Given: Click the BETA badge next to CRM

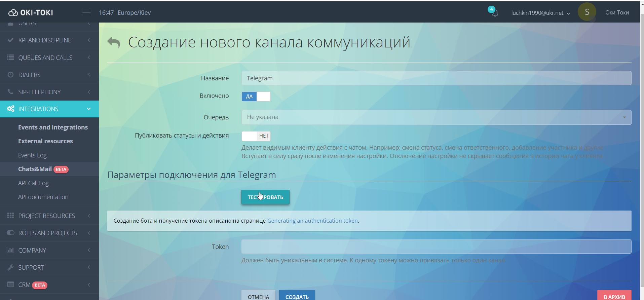Looking at the screenshot, I should coord(40,285).
